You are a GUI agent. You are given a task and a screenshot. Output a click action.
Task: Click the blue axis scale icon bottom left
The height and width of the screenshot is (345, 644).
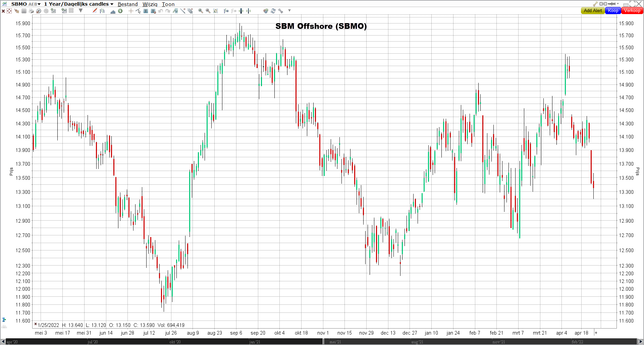(x=4, y=320)
